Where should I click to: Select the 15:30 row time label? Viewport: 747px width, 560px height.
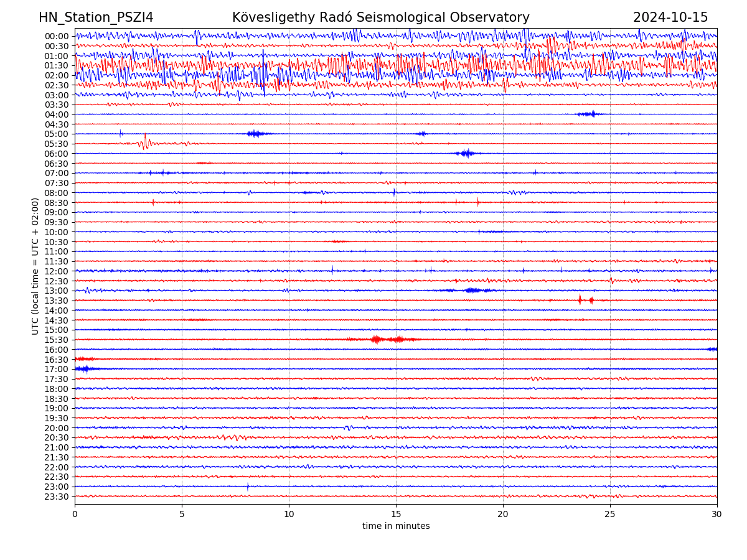click(57, 340)
